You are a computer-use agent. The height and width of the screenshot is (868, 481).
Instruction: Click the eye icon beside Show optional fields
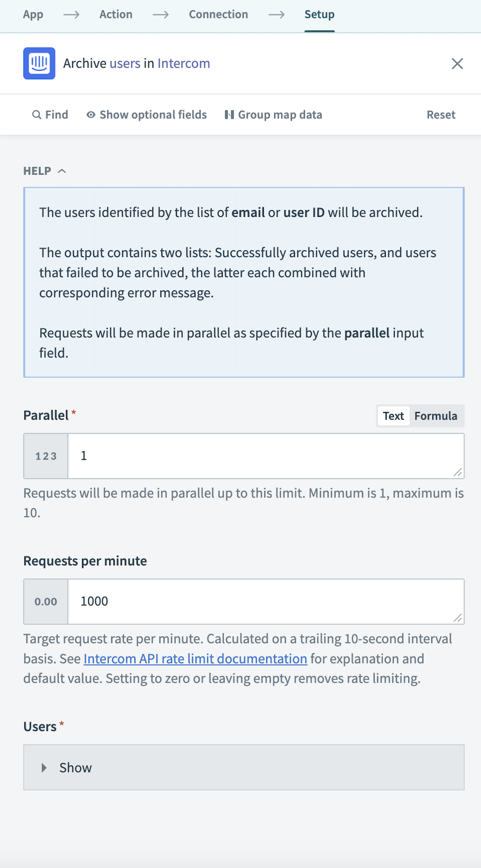click(90, 114)
